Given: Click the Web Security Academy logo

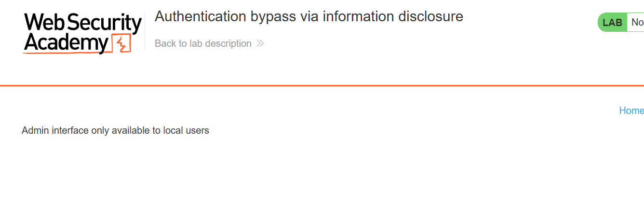Looking at the screenshot, I should (82, 33).
